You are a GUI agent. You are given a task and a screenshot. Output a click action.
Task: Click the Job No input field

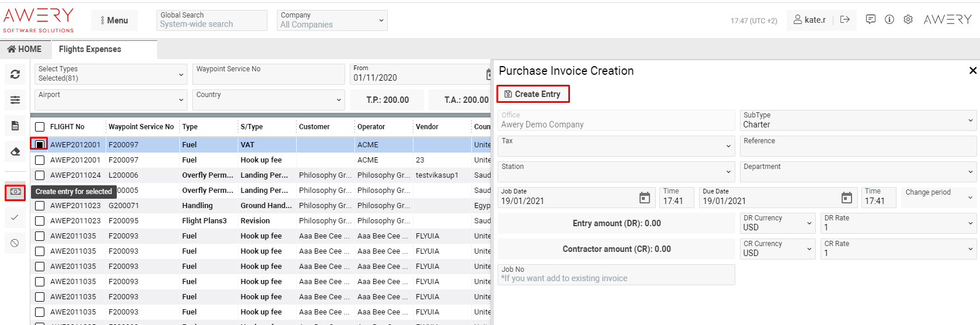[x=616, y=275]
